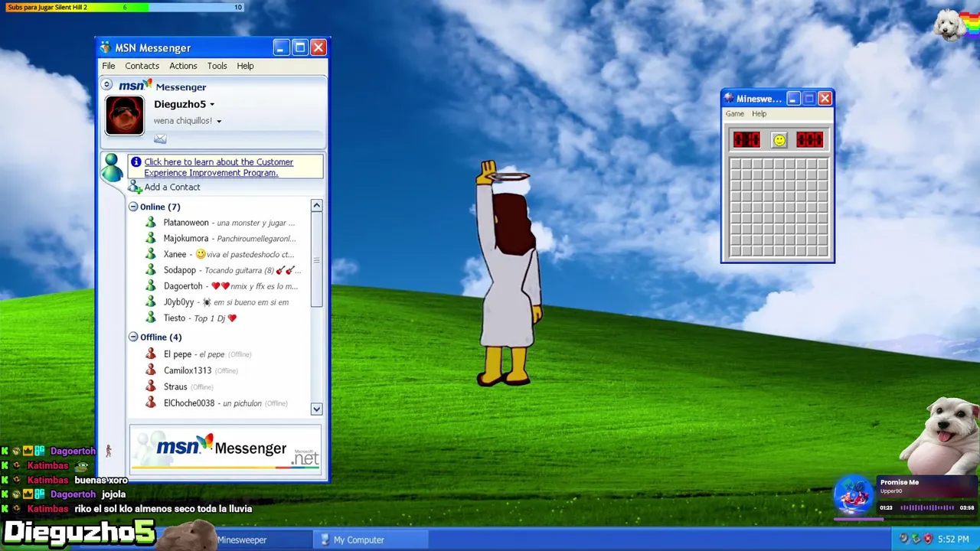
Task: Click the safely remove hardware tray icon
Action: [916, 540]
